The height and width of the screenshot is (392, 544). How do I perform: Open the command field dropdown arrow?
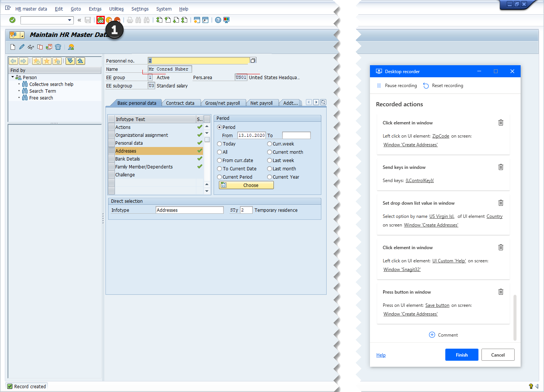pyautogui.click(x=70, y=20)
